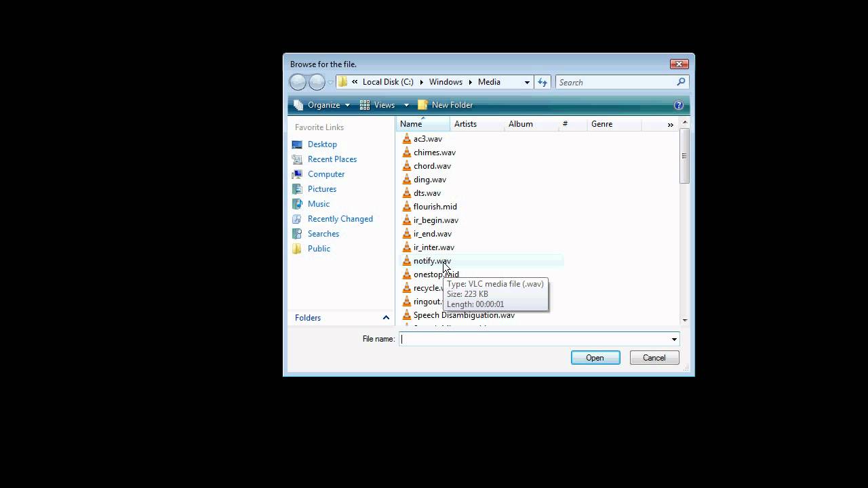
Task: Click the VLC icon beside ir_inter.wav
Action: [407, 247]
